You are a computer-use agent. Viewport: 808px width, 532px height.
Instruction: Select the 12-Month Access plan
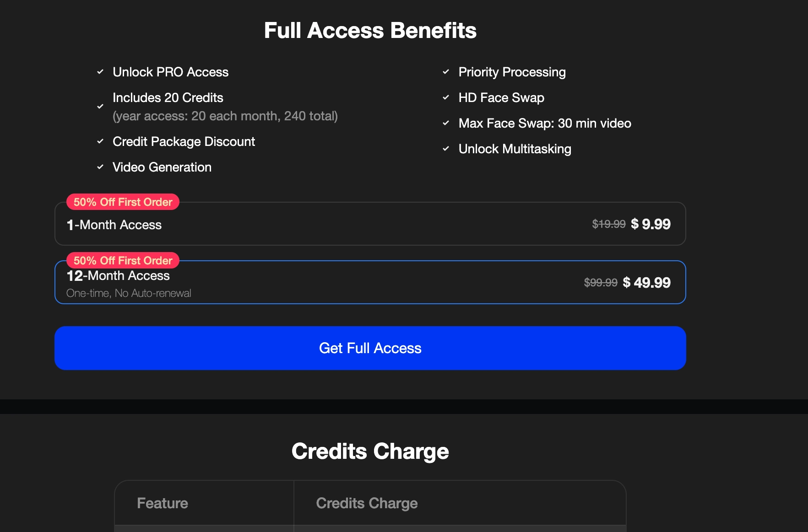tap(370, 282)
